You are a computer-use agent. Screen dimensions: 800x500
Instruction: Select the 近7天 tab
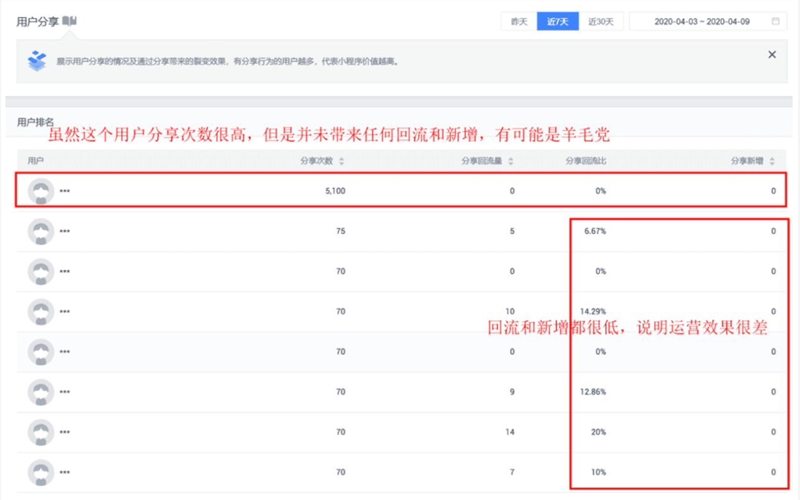[558, 21]
